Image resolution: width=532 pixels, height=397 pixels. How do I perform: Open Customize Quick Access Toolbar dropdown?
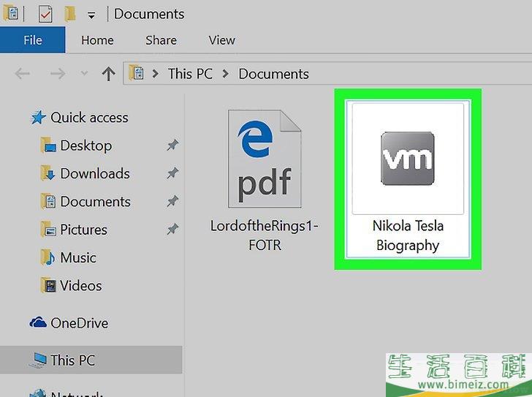click(91, 15)
